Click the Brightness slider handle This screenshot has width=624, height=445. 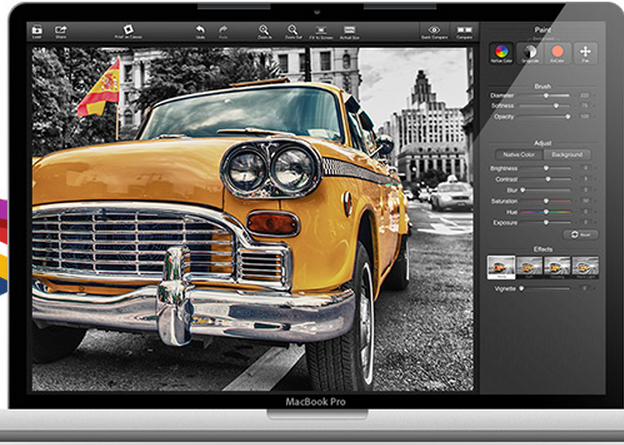[546, 168]
